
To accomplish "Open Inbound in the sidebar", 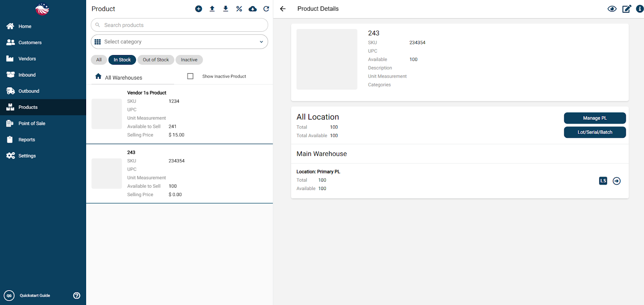I will 27,75.
